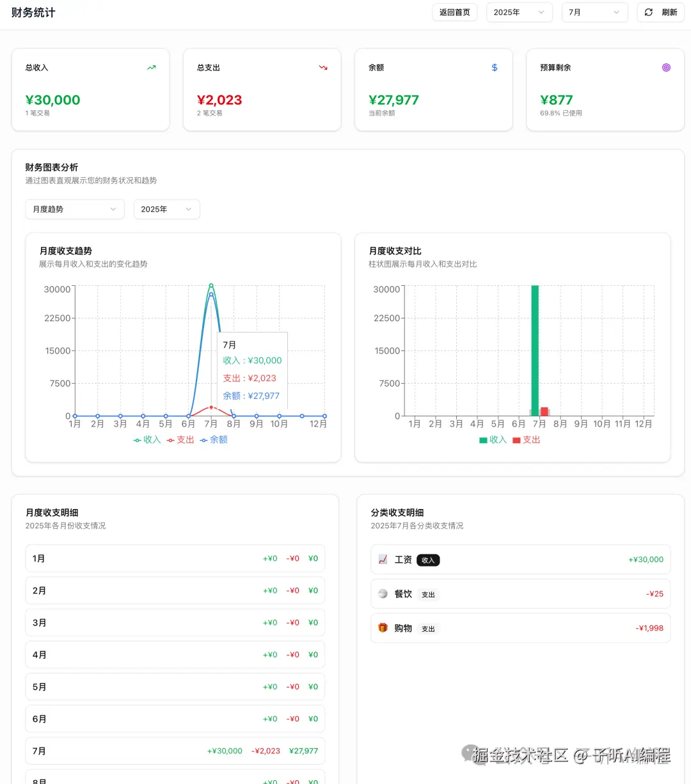This screenshot has height=784, width=691.
Task: Click the blue dollar icon on 余额 card
Action: pyautogui.click(x=495, y=67)
